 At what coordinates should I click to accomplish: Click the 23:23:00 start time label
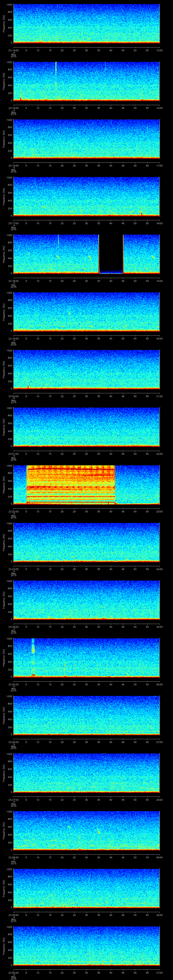click(13, 569)
